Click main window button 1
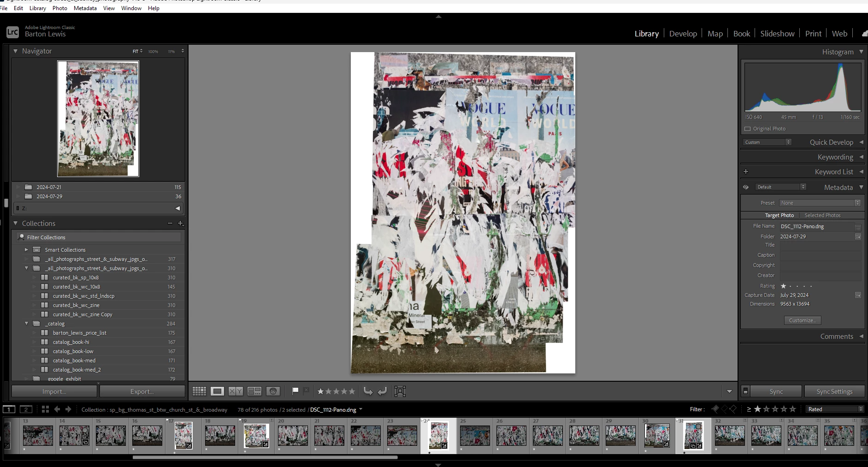Image resolution: width=868 pixels, height=467 pixels. tap(9, 409)
